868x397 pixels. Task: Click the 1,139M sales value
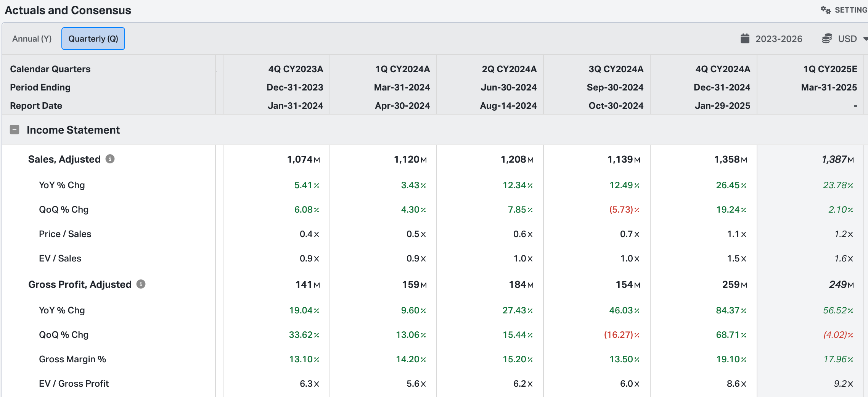[624, 159]
